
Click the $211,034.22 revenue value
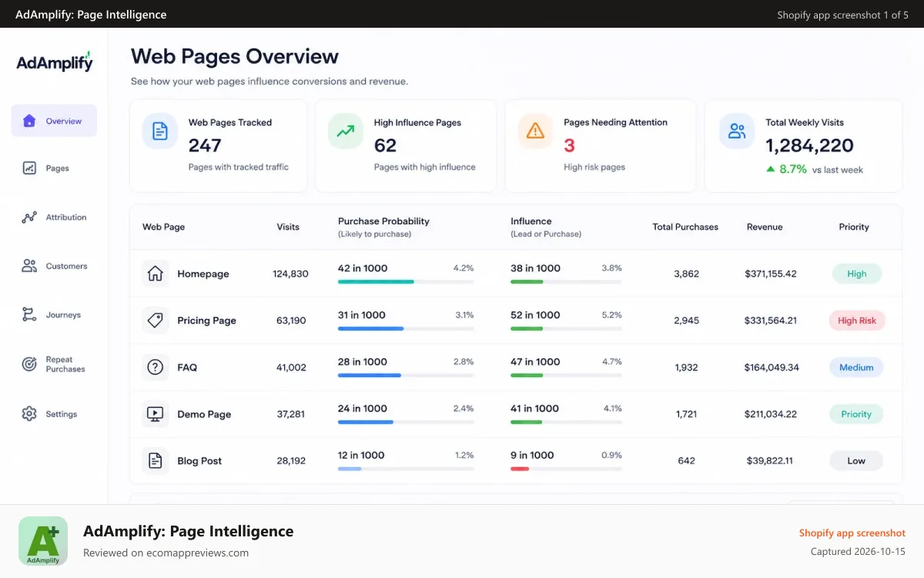click(x=770, y=414)
